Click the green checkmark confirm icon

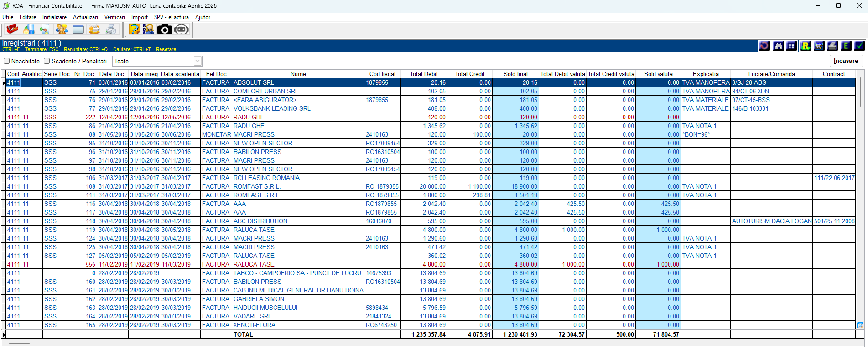pos(859,46)
